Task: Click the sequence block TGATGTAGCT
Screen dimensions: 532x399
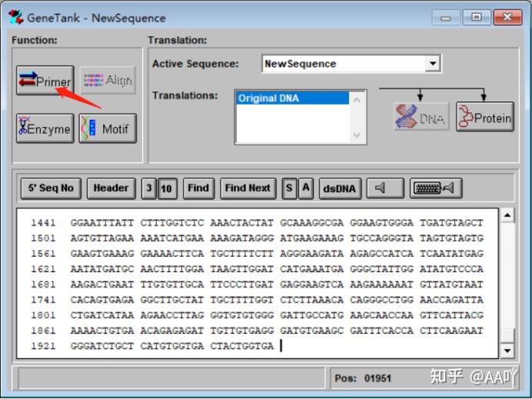Action: (x=451, y=223)
